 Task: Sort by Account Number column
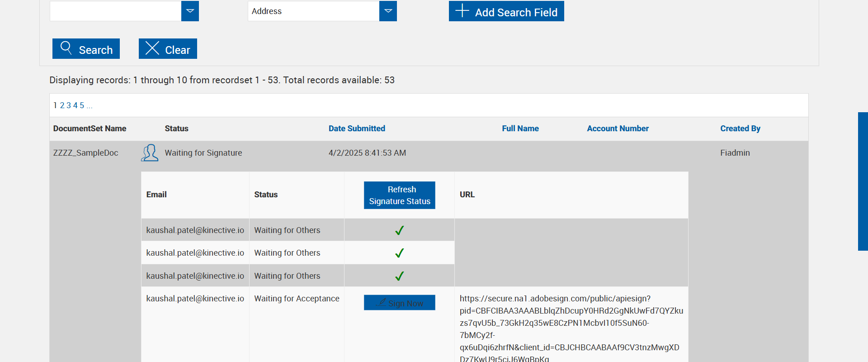(x=618, y=129)
